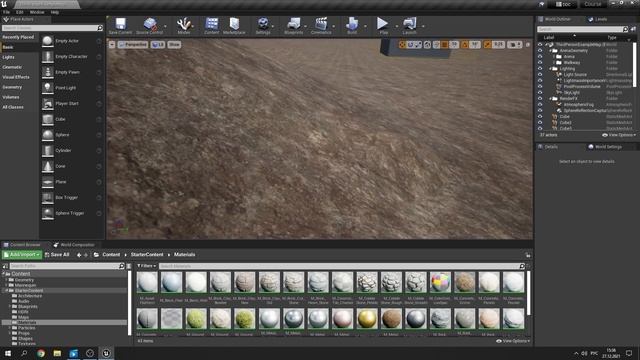
Task: Open the Edit menu
Action: (x=20, y=12)
